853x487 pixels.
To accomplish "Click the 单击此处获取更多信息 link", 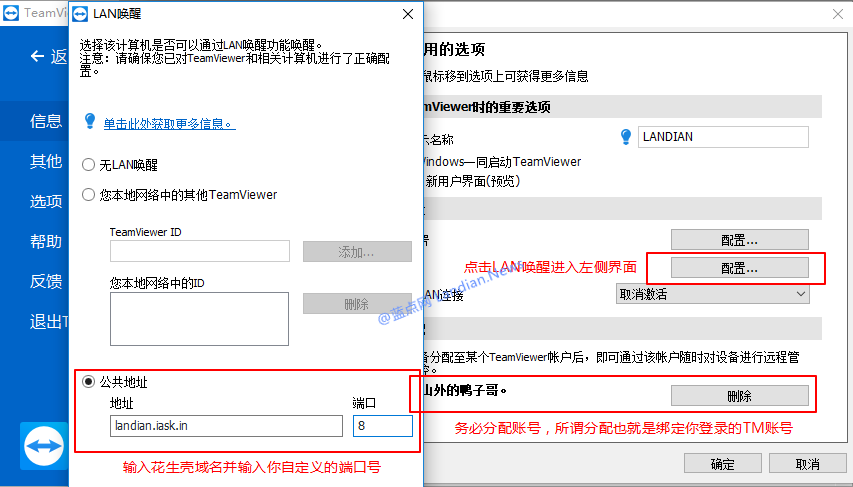I will point(168,123).
